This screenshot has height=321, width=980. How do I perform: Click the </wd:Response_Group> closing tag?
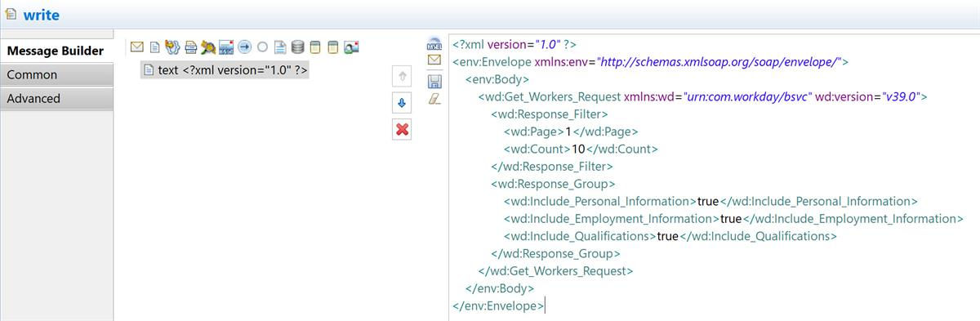(555, 253)
